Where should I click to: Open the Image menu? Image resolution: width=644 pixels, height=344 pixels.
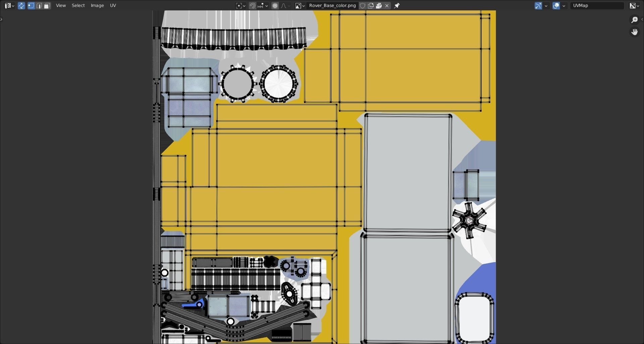pos(97,5)
